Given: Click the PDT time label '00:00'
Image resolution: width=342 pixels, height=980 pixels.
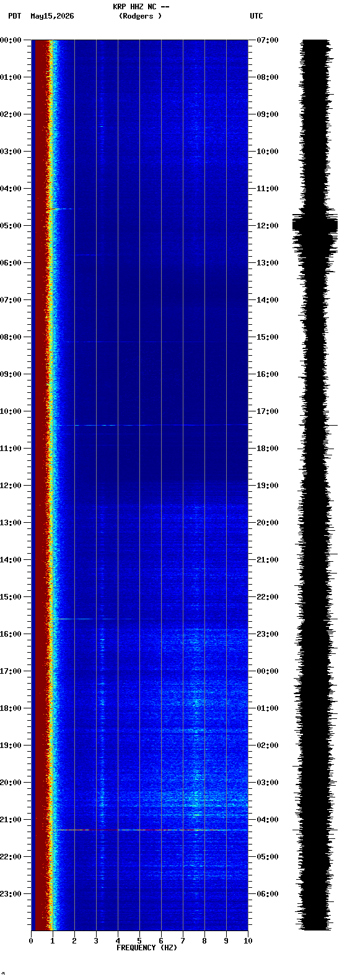Looking at the screenshot, I should 11,40.
